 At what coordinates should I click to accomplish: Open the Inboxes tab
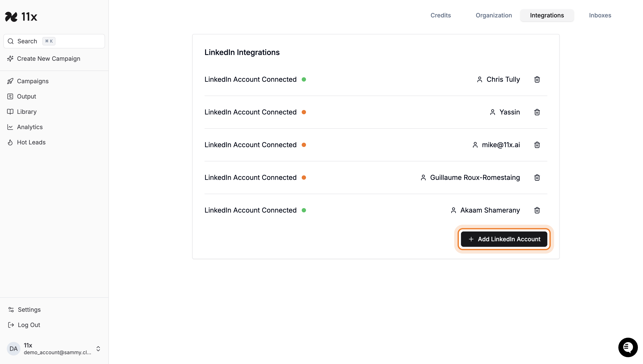click(x=600, y=15)
